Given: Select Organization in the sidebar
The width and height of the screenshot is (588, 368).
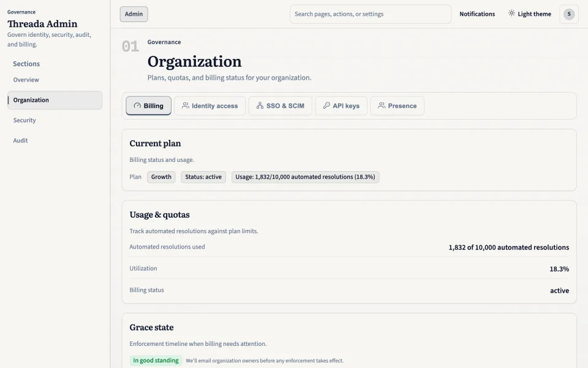Looking at the screenshot, I should click(55, 100).
